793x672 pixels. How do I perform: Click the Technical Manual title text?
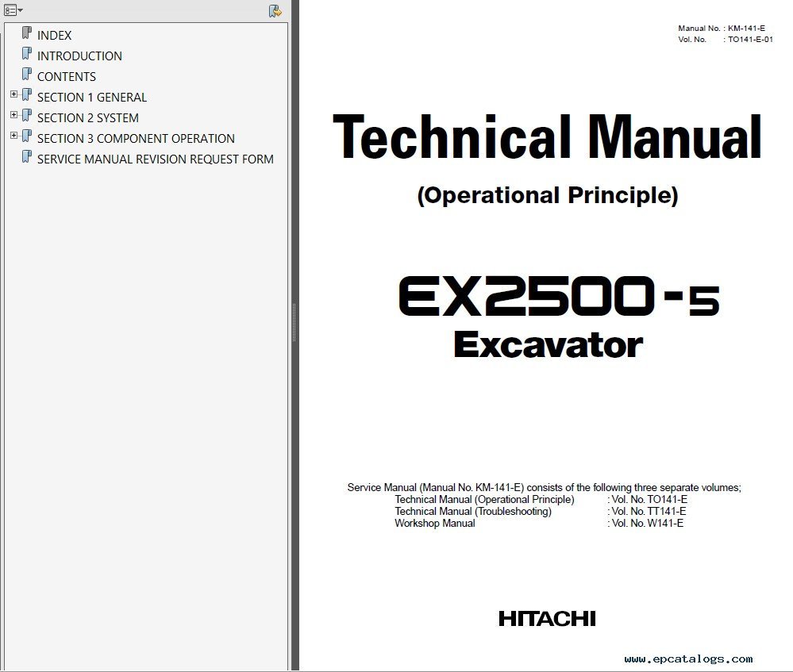547,137
